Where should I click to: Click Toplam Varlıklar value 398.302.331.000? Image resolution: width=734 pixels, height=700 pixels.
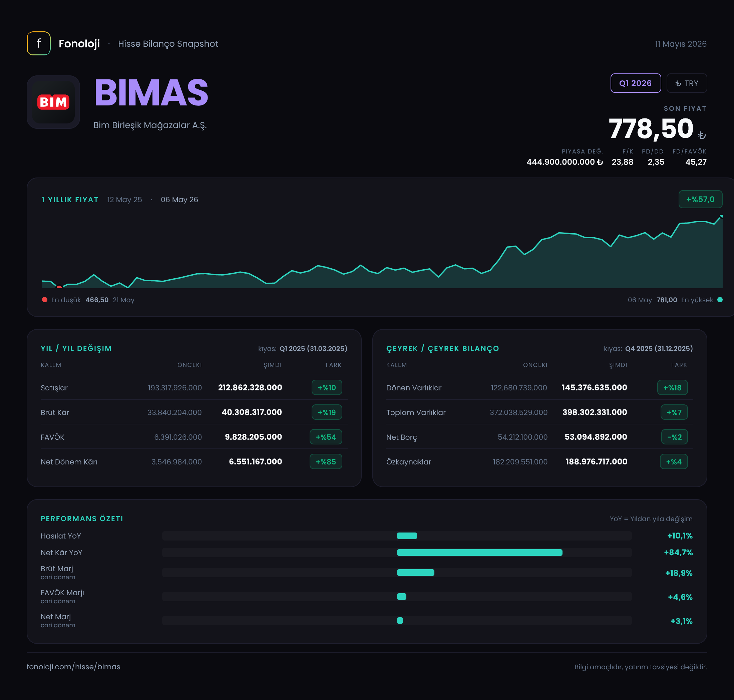click(595, 412)
